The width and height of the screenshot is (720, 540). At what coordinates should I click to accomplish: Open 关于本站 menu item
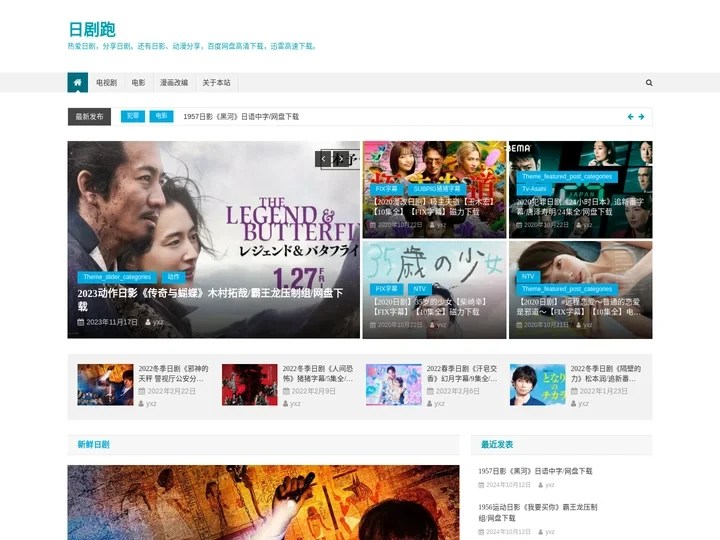(x=216, y=83)
